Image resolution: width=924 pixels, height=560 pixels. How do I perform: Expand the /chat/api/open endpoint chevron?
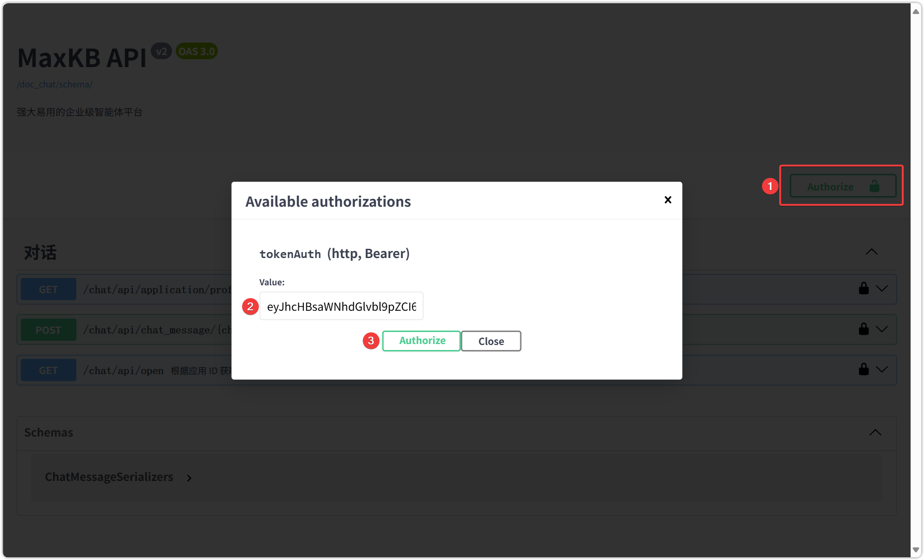(x=882, y=369)
